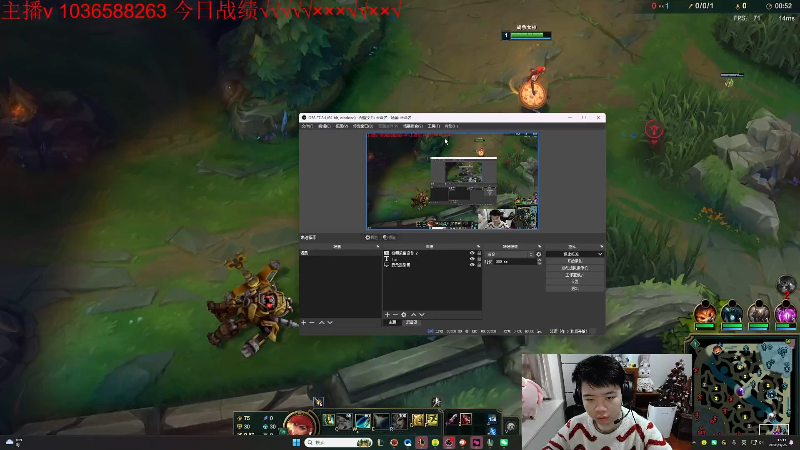Add a new source in OBS Sources dock
Viewport: 800px width, 450px height.
(387, 315)
